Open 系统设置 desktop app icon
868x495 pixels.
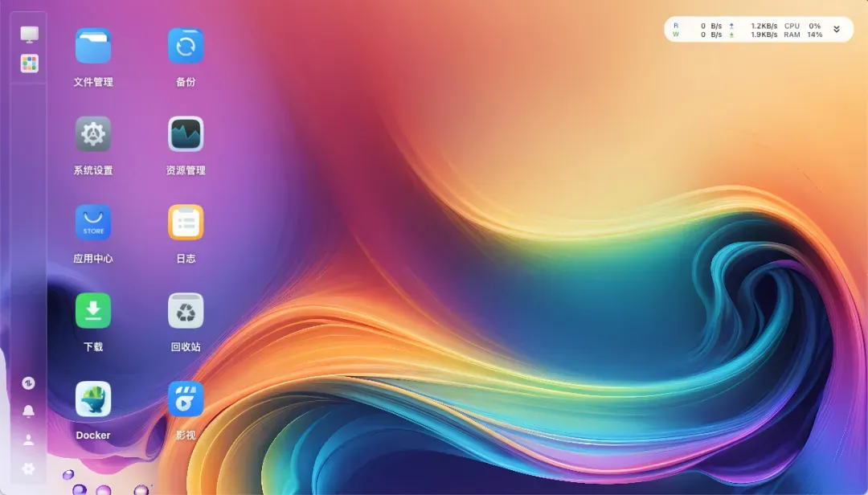93,135
